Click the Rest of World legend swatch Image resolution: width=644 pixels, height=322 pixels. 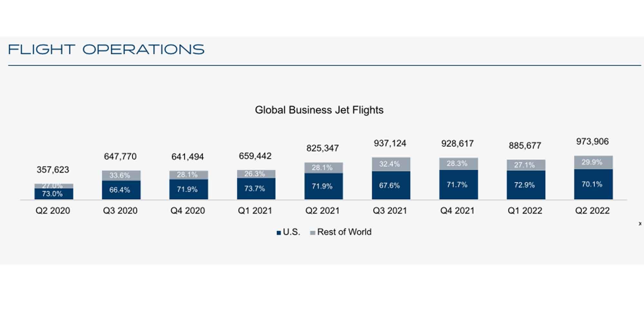[312, 233]
